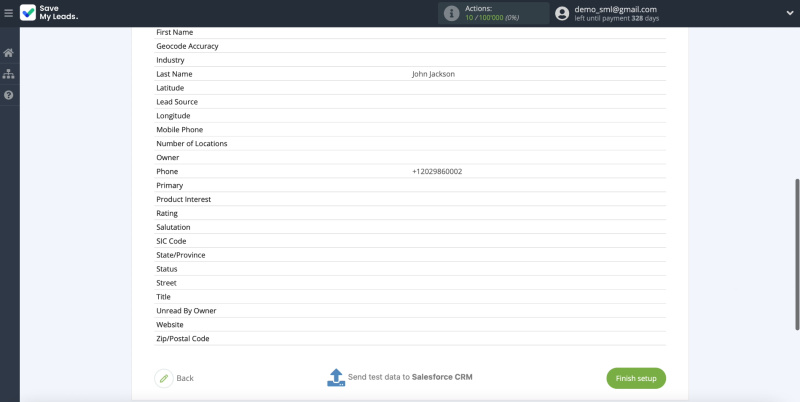This screenshot has width=800, height=402.
Task: Select the Geocode Accuracy row
Action: tap(410, 46)
